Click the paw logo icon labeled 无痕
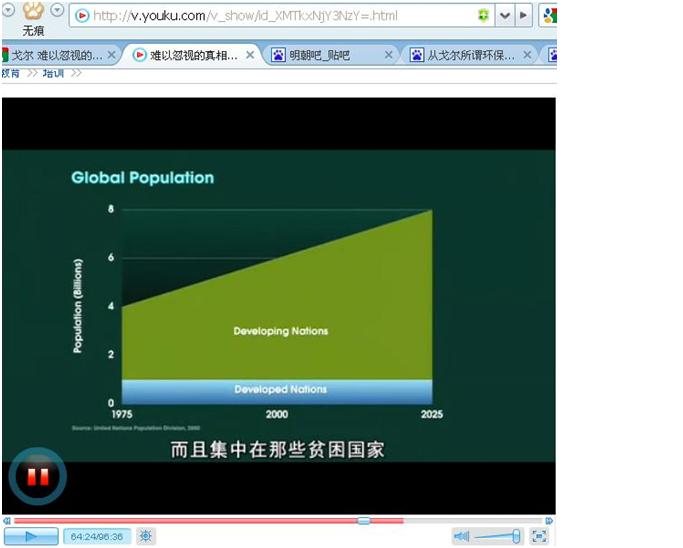683x548 pixels. coord(33,13)
